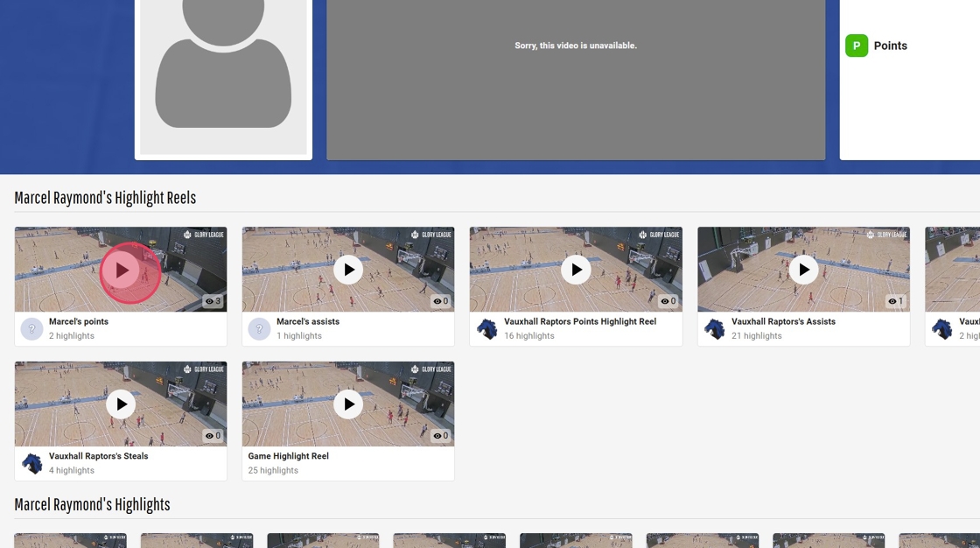
Task: Open the Points label beside the P icon
Action: coord(890,46)
